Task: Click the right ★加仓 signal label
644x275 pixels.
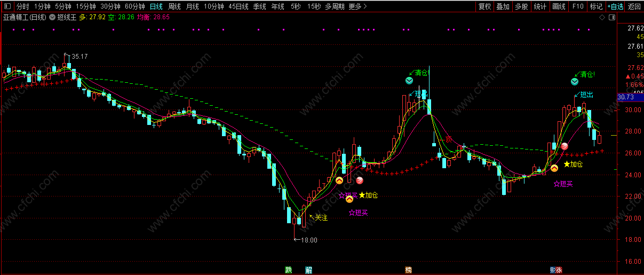Action: pyautogui.click(x=573, y=164)
